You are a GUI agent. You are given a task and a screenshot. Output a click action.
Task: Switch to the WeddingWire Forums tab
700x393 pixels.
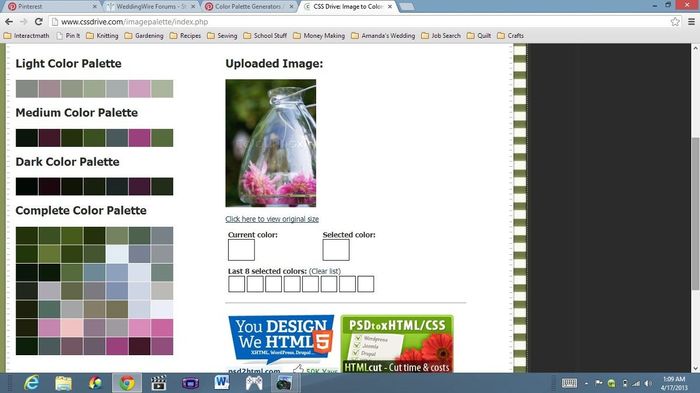point(151,7)
